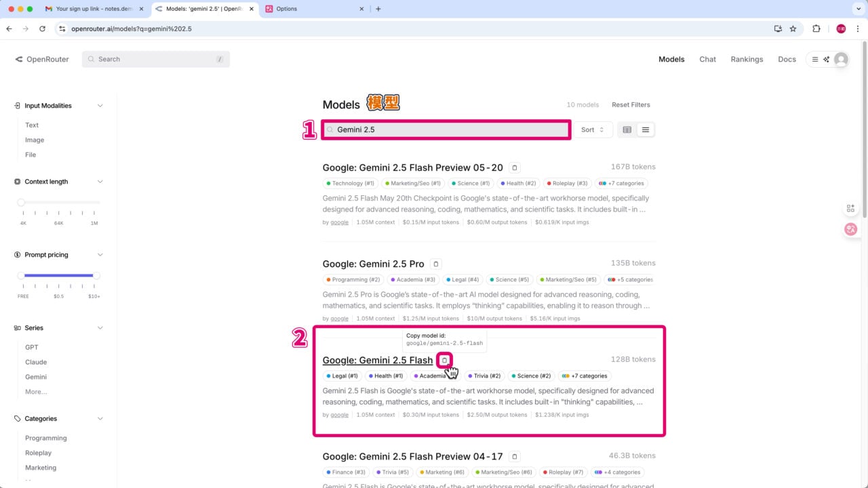This screenshot has width=868, height=488.
Task: Open Google: Gemini 2.5 Flash model link
Action: click(x=378, y=360)
